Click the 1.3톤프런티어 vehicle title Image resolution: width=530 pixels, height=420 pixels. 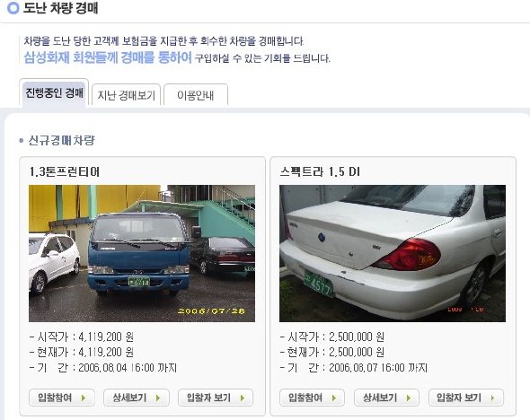[65, 171]
